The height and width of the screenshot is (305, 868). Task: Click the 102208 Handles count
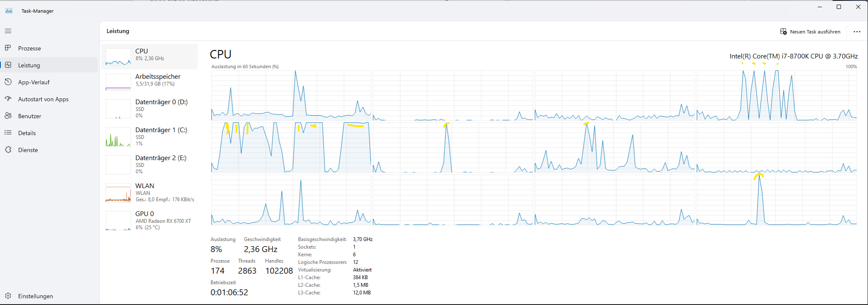coord(279,271)
